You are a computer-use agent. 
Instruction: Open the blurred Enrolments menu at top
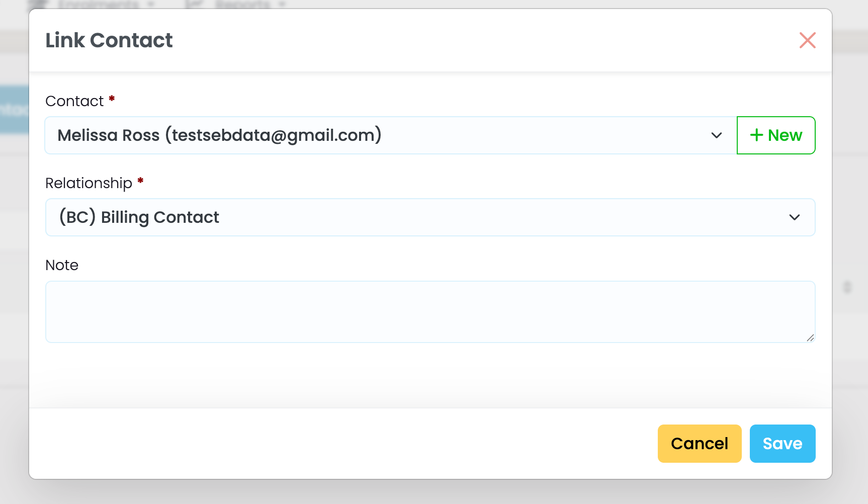point(98,4)
